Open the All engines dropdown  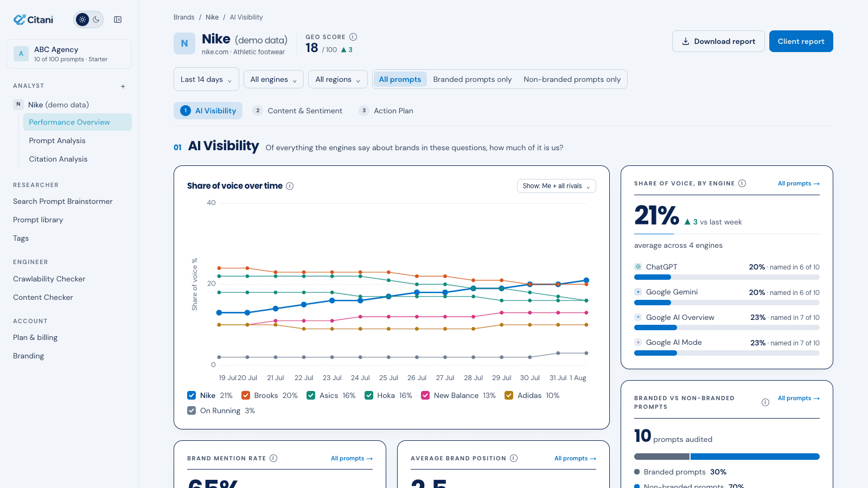tap(273, 79)
